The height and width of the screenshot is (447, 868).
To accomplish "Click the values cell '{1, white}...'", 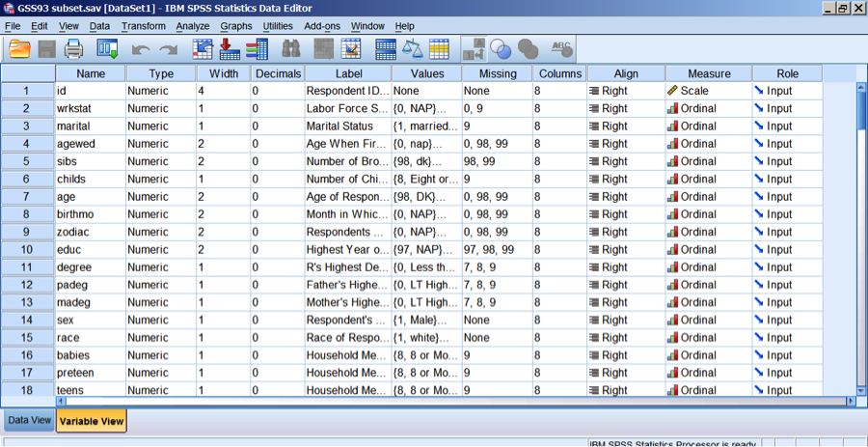I will [427, 338].
